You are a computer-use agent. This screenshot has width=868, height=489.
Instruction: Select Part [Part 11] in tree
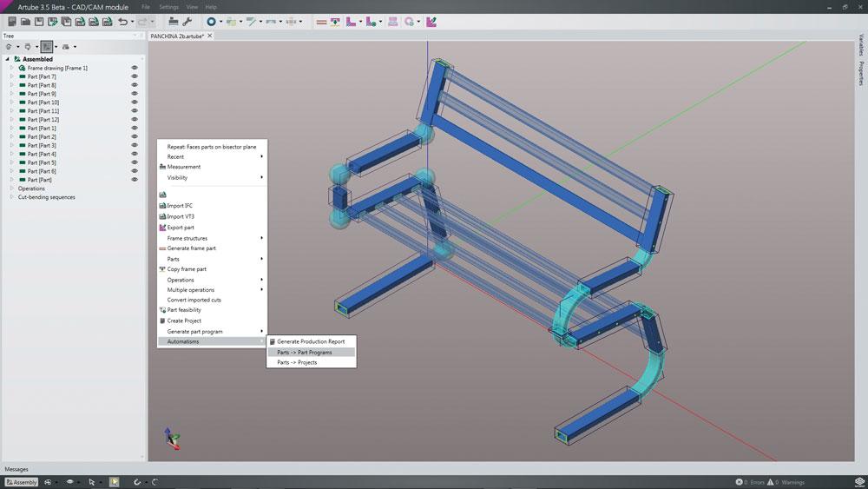pos(43,111)
